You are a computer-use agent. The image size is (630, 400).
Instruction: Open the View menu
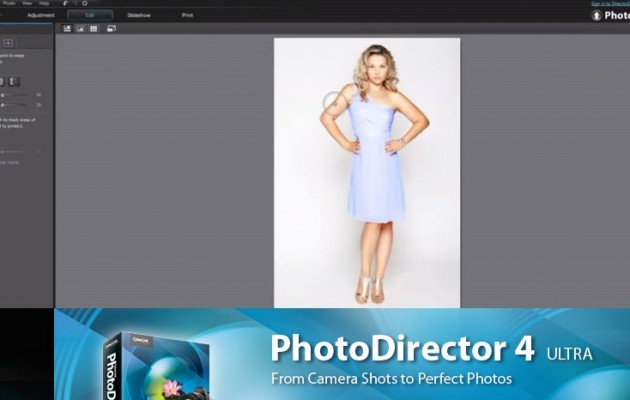click(x=27, y=3)
